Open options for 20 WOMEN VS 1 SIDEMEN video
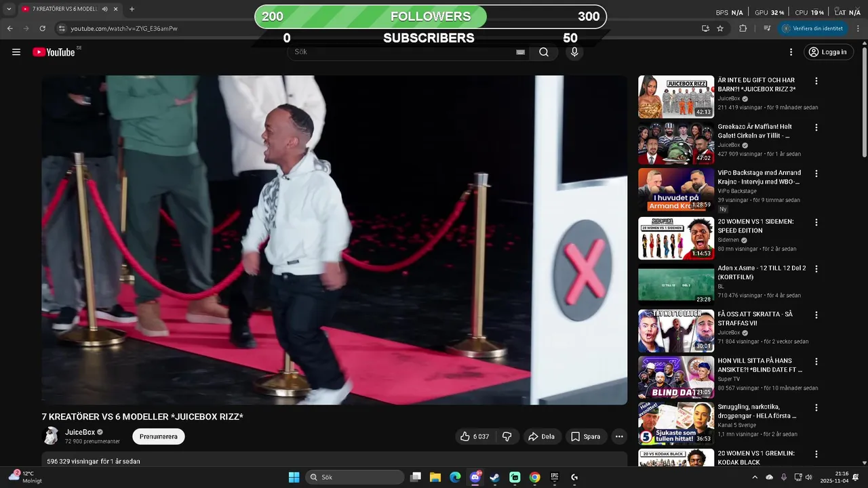This screenshot has width=868, height=488. [x=816, y=222]
